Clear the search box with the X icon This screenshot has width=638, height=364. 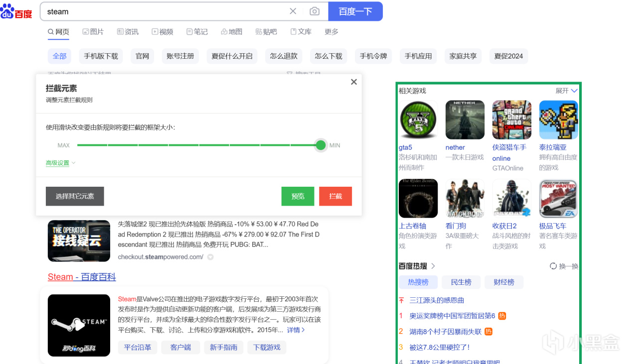(293, 11)
